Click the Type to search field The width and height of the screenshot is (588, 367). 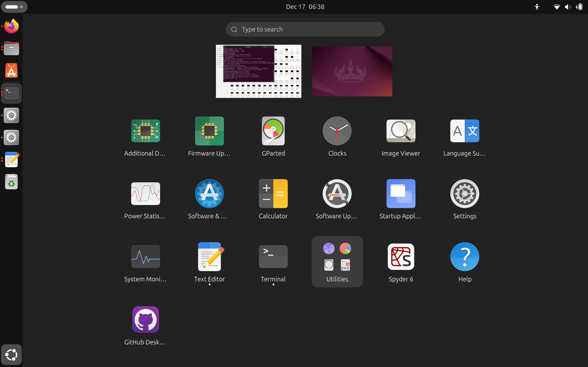pos(305,29)
